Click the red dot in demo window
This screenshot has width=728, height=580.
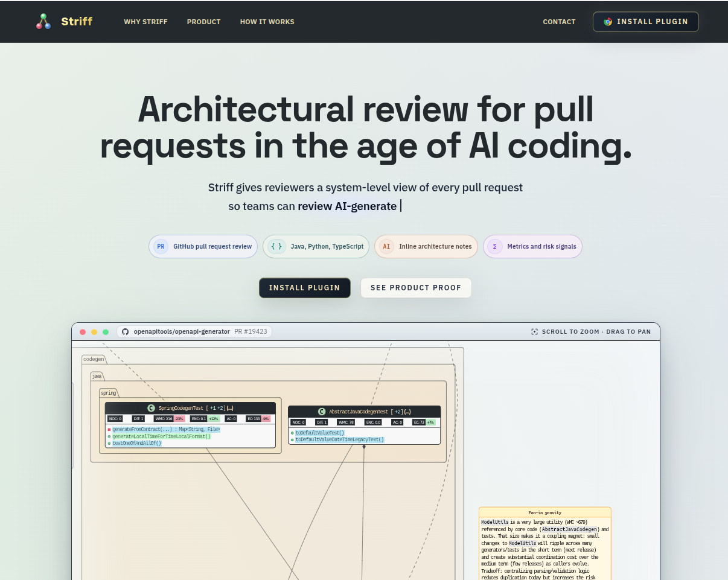pos(83,332)
